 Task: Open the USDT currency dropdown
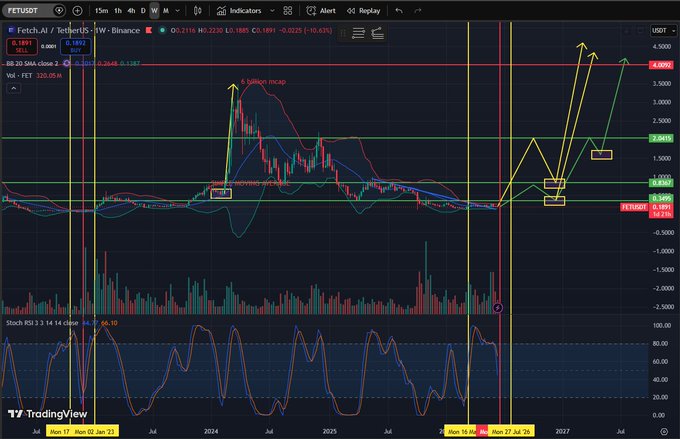coord(664,30)
